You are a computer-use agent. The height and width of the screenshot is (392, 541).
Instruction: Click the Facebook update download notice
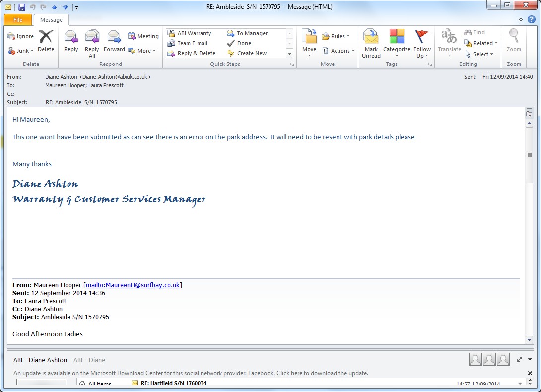click(191, 373)
